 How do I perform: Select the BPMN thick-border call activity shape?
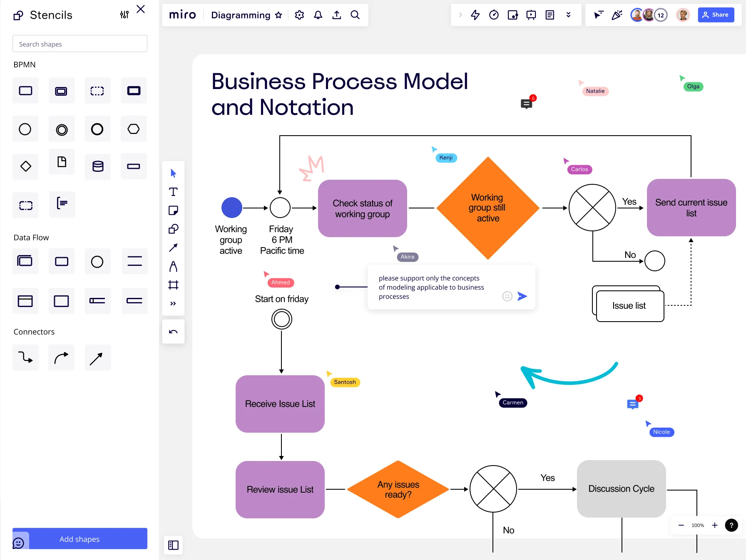click(x=134, y=91)
